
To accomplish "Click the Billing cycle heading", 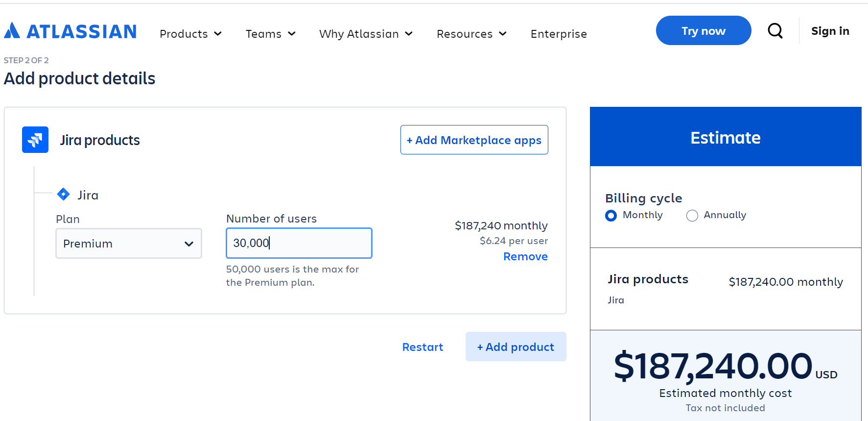I will point(643,198).
